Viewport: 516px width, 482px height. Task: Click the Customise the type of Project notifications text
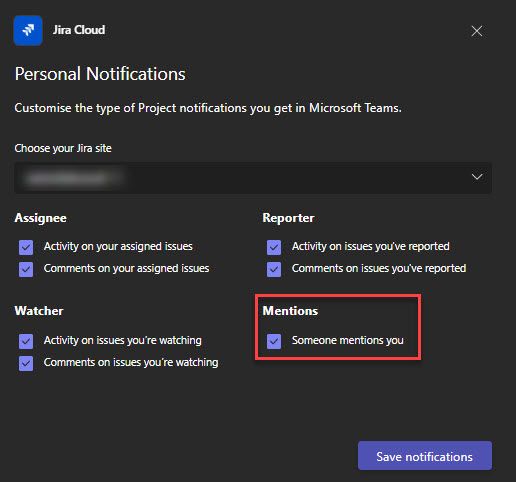pos(208,108)
